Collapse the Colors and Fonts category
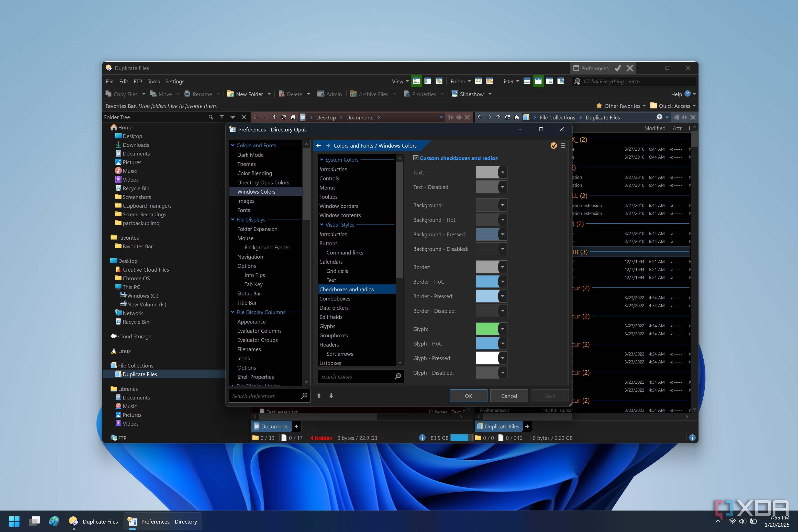This screenshot has height=532, width=798. [x=233, y=145]
